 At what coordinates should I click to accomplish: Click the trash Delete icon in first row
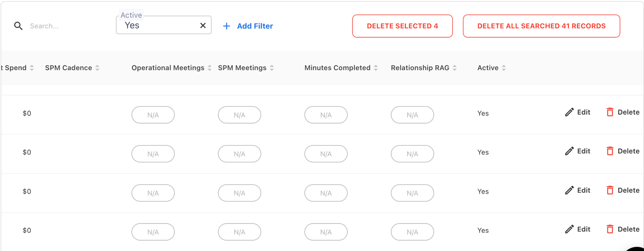(610, 112)
